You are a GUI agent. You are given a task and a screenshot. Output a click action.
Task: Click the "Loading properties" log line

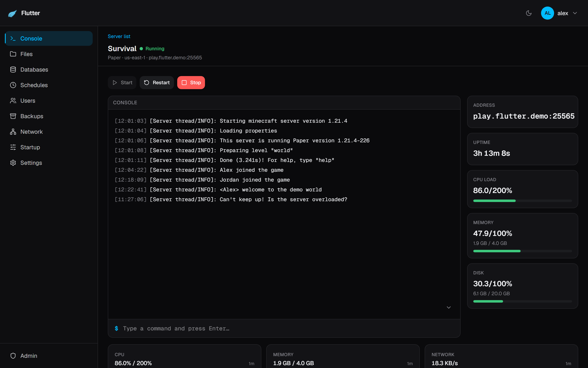[196, 131]
